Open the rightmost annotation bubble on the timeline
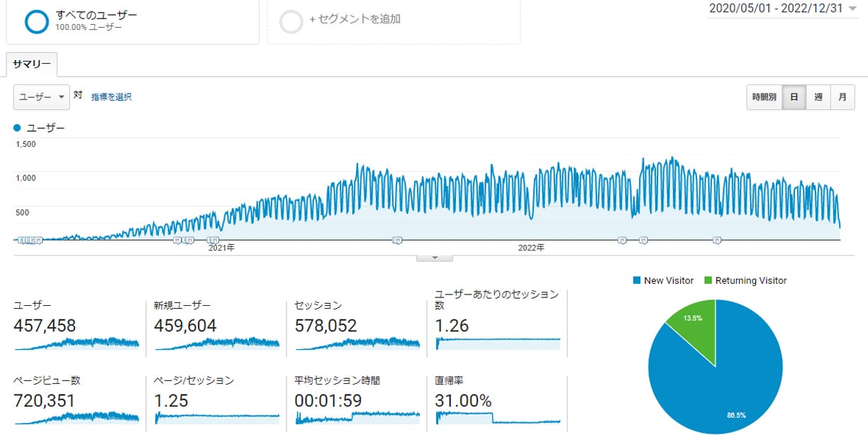The image size is (868, 440). pyautogui.click(x=716, y=240)
